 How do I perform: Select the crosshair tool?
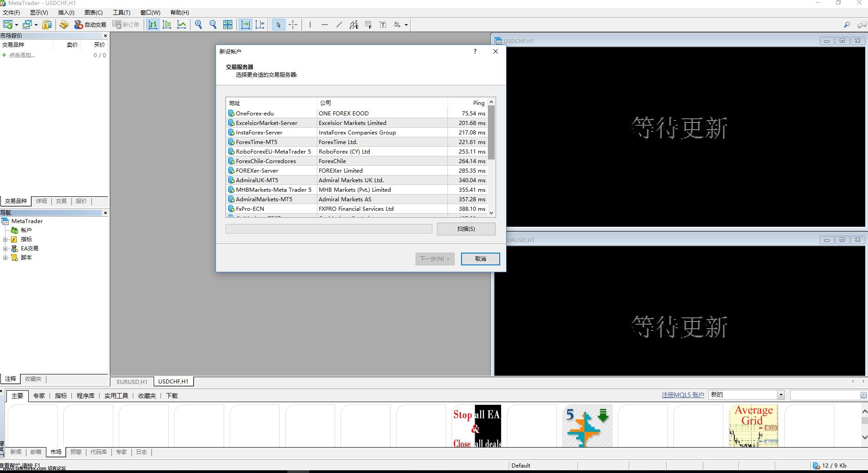[x=293, y=25]
